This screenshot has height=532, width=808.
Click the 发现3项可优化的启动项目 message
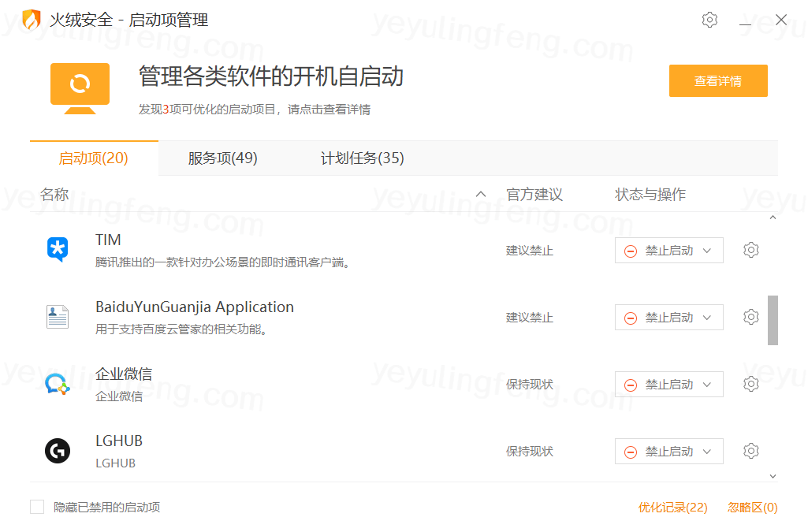pyautogui.click(x=255, y=110)
